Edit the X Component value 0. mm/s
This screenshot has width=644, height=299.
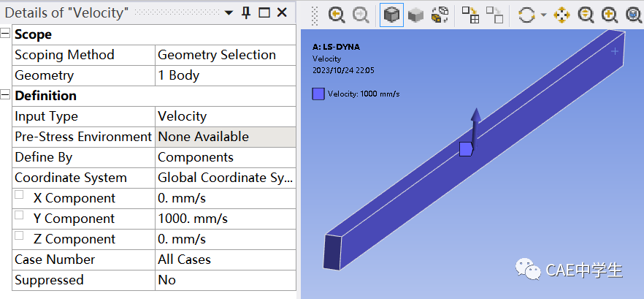[226, 198]
